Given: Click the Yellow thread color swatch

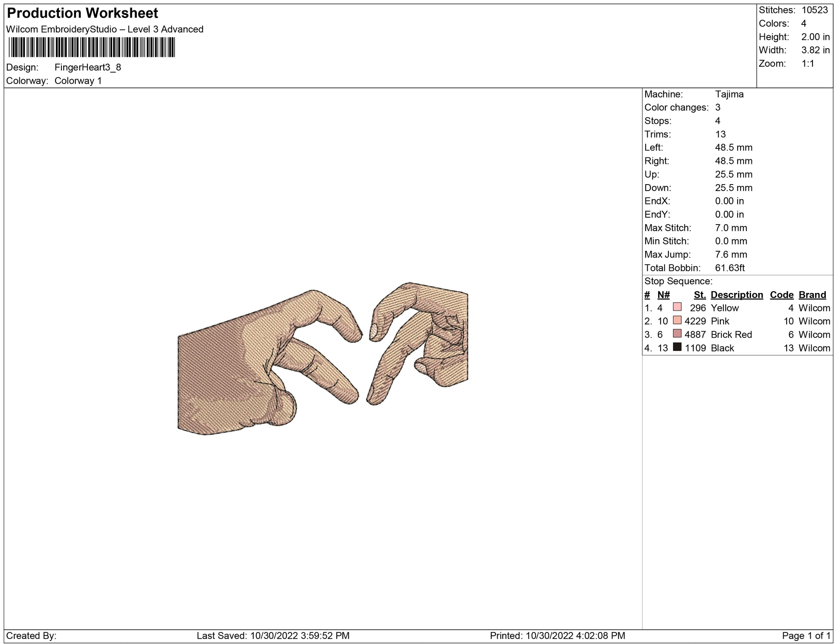Looking at the screenshot, I should tap(677, 307).
